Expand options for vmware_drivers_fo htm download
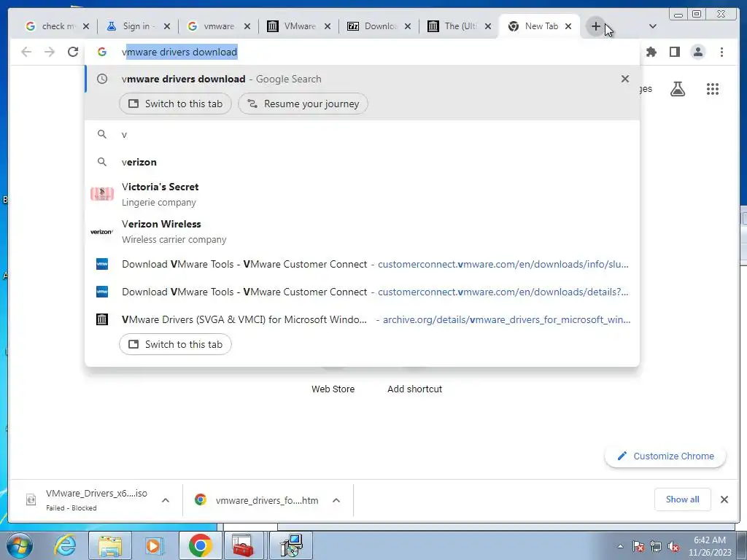This screenshot has height=560, width=747. pyautogui.click(x=336, y=500)
